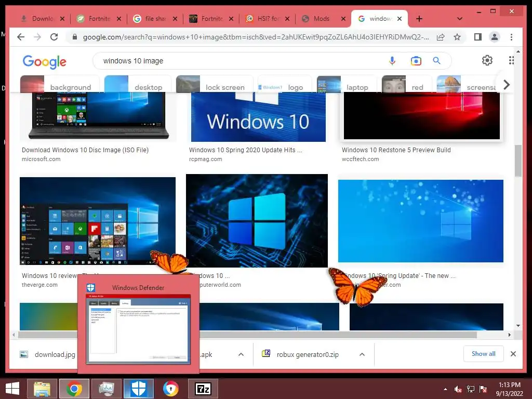Search by image with the camera icon
Image resolution: width=532 pixels, height=399 pixels.
416,61
